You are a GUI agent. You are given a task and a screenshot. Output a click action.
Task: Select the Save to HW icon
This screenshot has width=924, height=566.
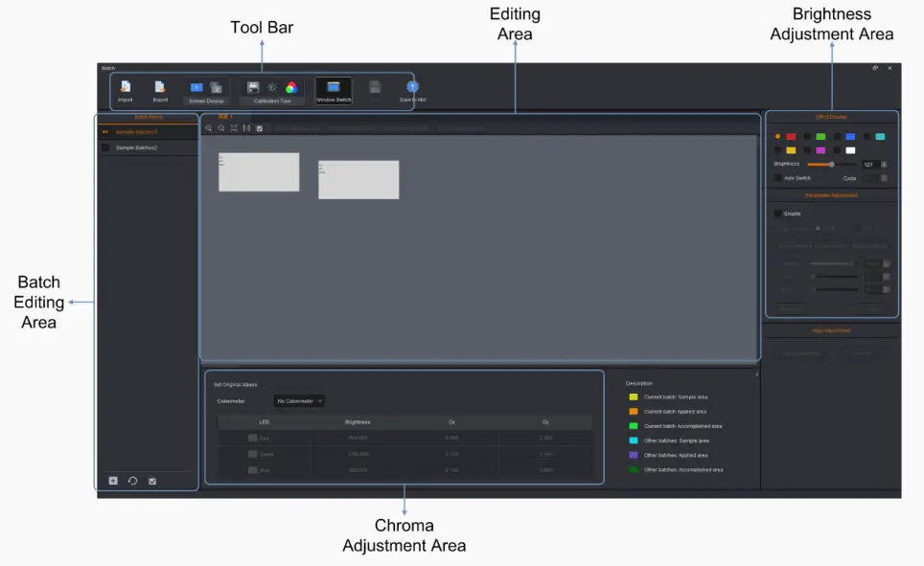click(x=411, y=86)
